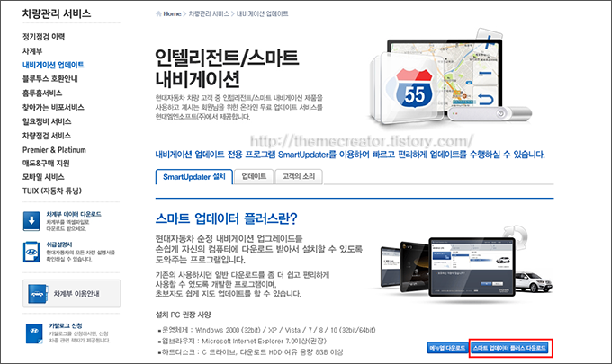Click the 인텔리전트/스마트 내비게이션 title

coord(227,68)
